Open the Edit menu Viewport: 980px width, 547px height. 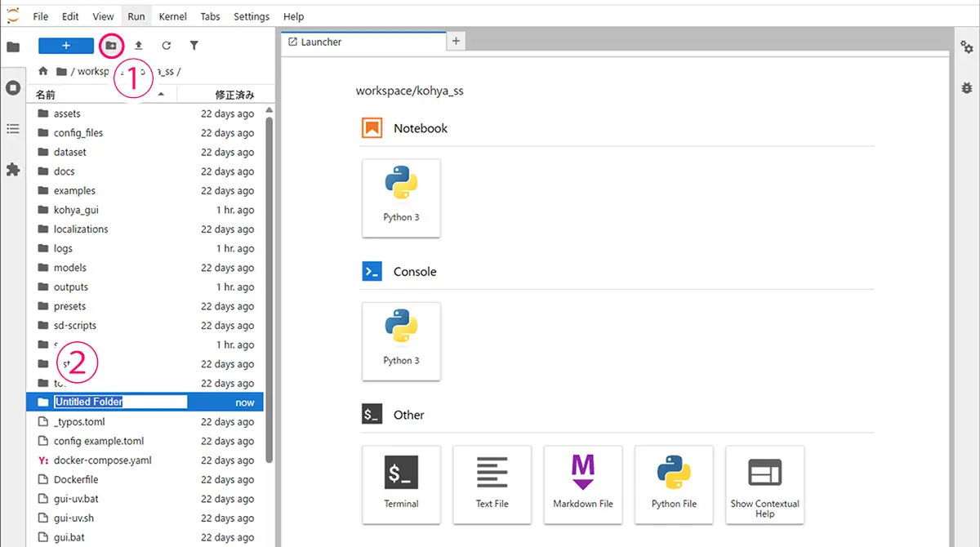pos(70,16)
